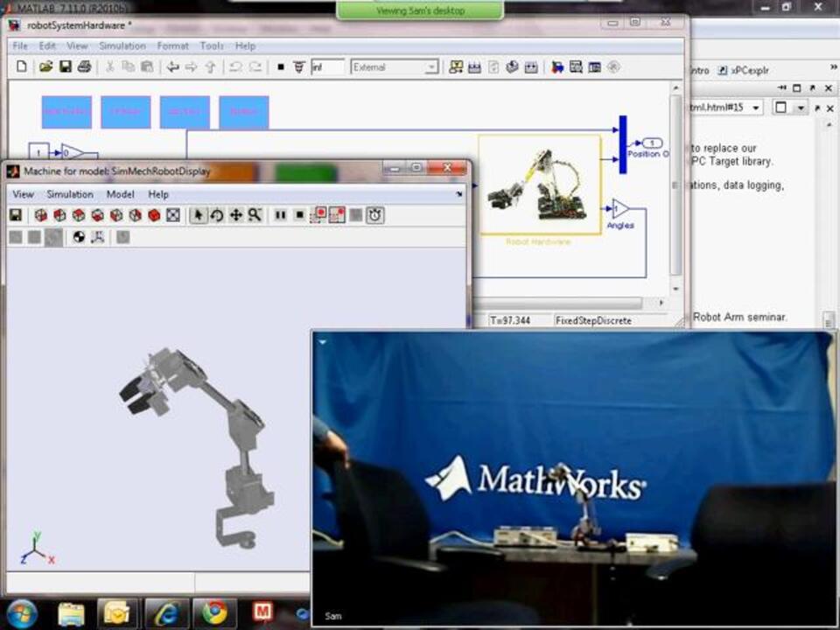
Task: Click the Print icon in Simulink toolbar
Action: click(x=85, y=66)
